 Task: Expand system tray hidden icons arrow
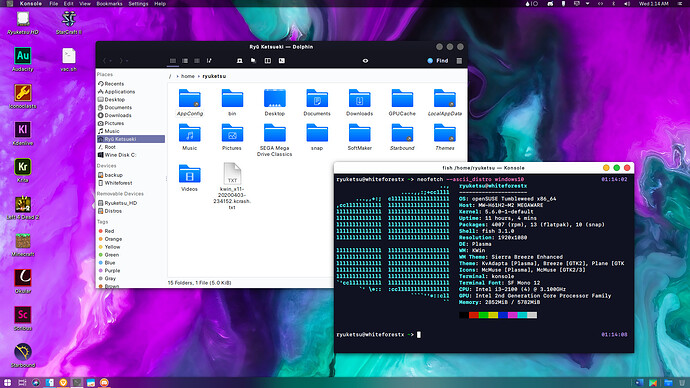[587, 4]
